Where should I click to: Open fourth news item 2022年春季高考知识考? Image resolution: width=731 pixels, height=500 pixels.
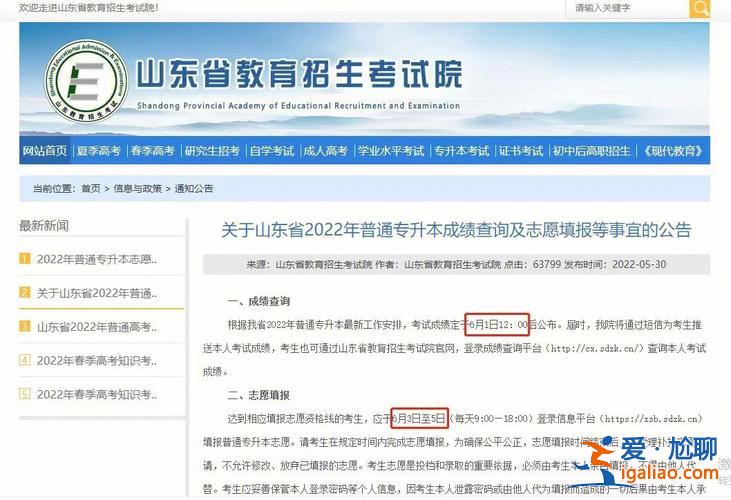tap(97, 361)
